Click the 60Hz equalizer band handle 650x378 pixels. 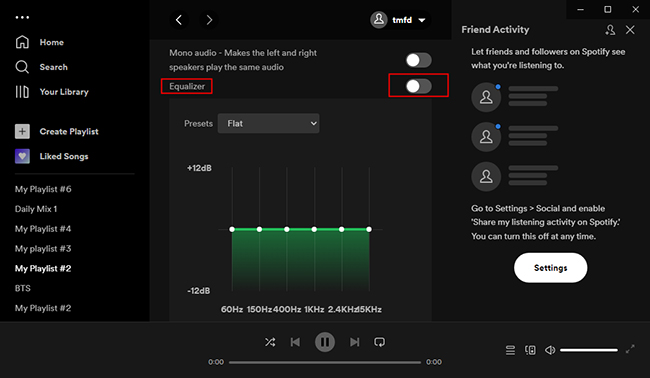232,229
